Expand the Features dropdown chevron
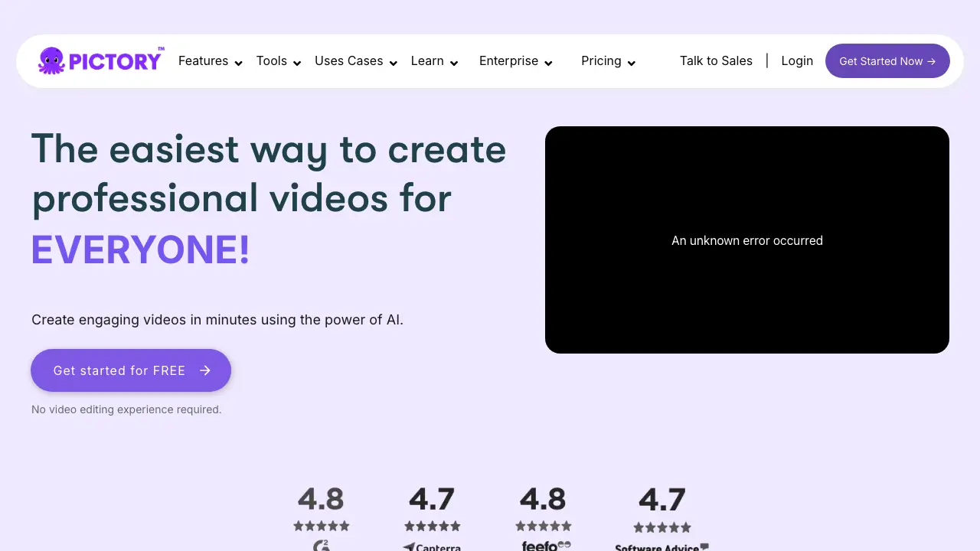 pos(238,63)
